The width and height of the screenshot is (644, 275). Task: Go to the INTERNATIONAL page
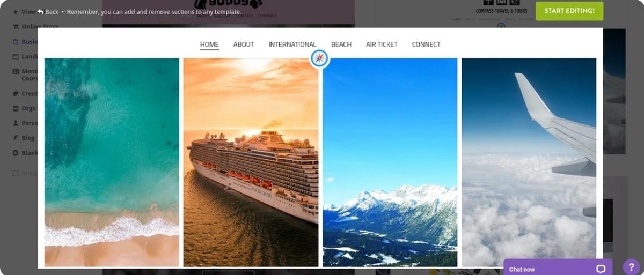[x=292, y=44]
